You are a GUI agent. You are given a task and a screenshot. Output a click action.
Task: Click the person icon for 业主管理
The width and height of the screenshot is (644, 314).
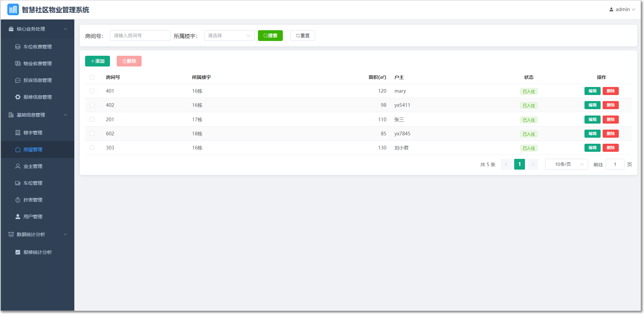point(18,166)
